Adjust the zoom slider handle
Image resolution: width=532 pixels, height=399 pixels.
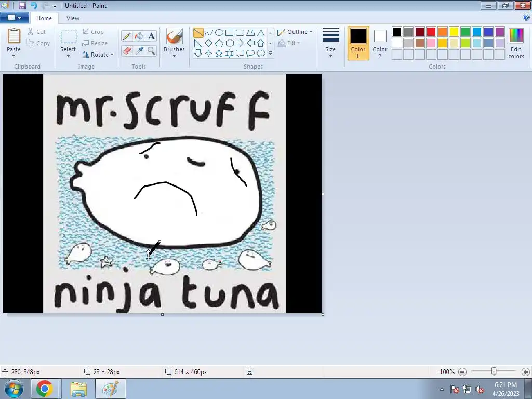click(494, 371)
